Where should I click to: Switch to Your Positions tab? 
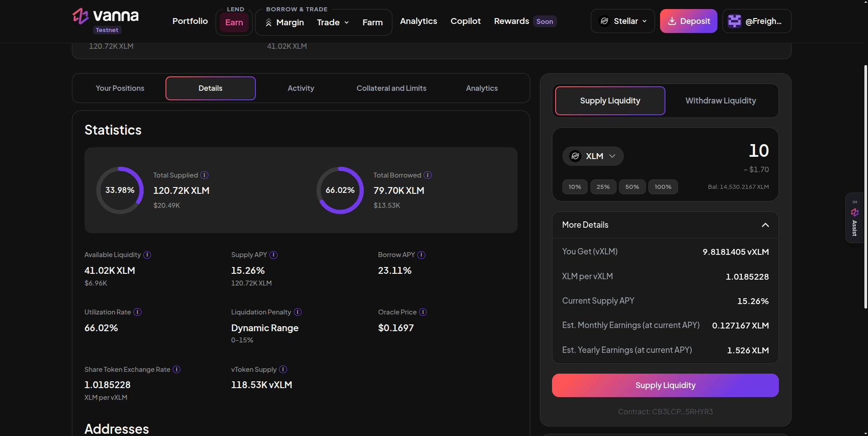coord(120,88)
